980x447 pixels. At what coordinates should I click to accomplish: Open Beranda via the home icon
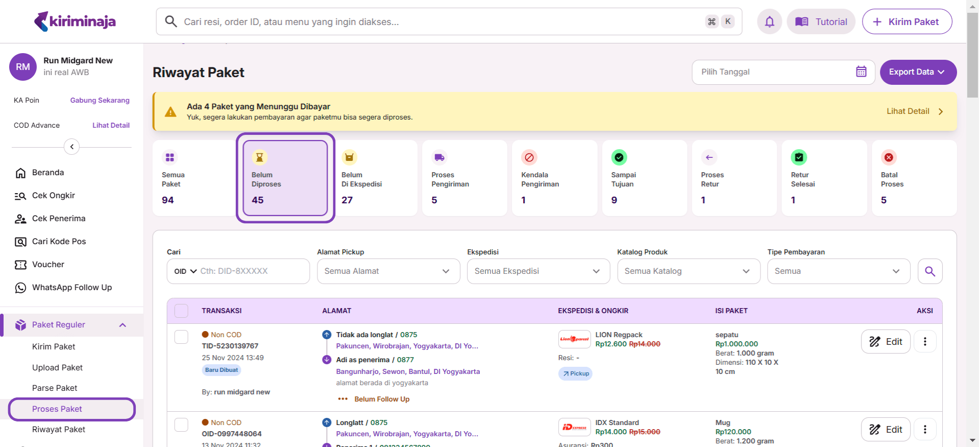[20, 173]
